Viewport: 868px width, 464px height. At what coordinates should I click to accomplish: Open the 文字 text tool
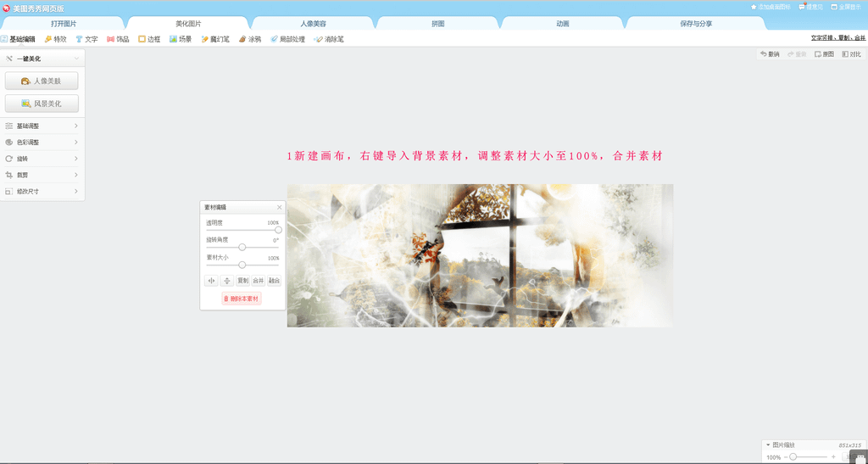(86, 39)
